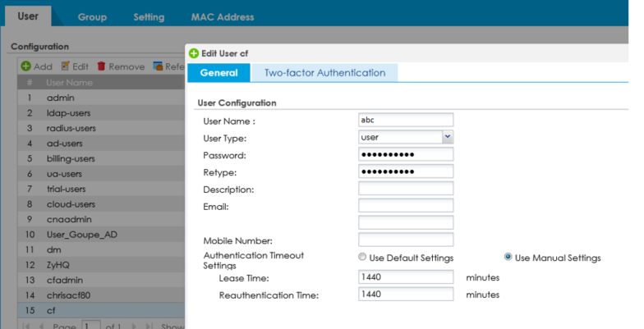Click the green plus icon in Edit User title

[194, 53]
